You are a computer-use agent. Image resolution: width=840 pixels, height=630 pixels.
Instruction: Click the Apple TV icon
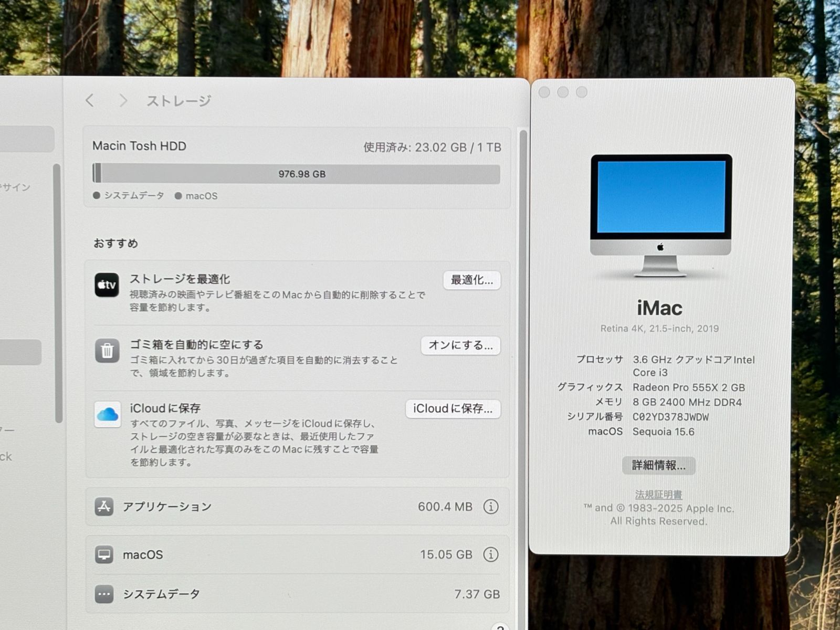107,285
